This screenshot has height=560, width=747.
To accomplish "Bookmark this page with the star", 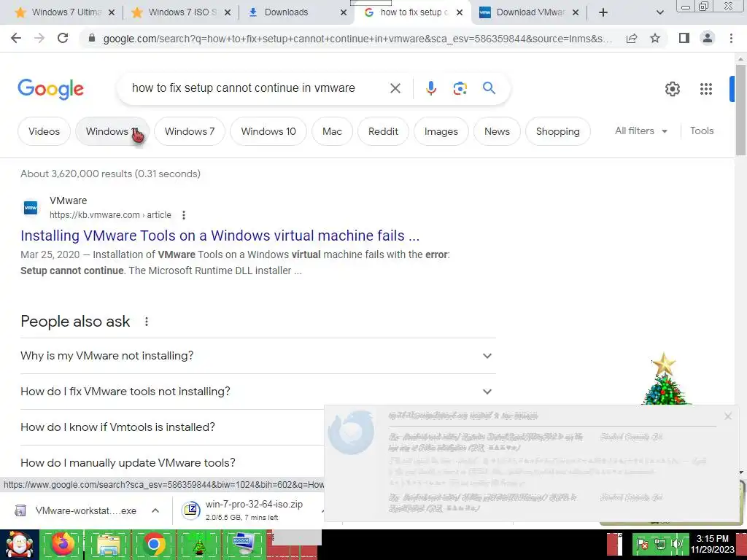I will pos(655,38).
